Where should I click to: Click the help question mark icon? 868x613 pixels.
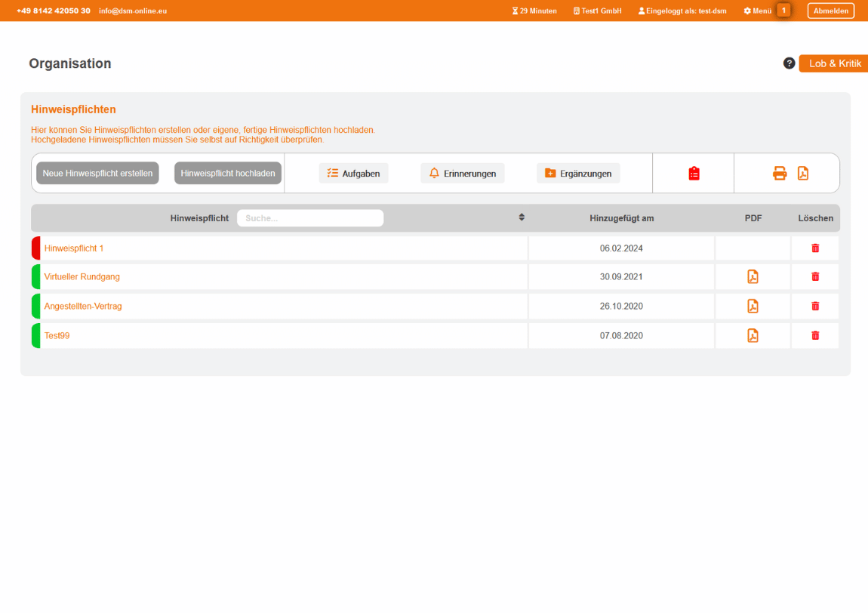[x=789, y=63]
